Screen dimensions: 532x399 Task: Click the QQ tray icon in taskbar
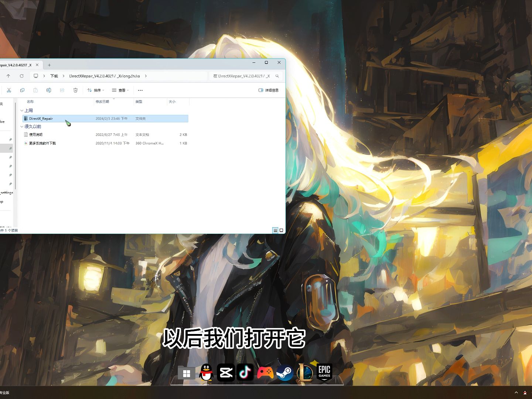click(x=525, y=393)
